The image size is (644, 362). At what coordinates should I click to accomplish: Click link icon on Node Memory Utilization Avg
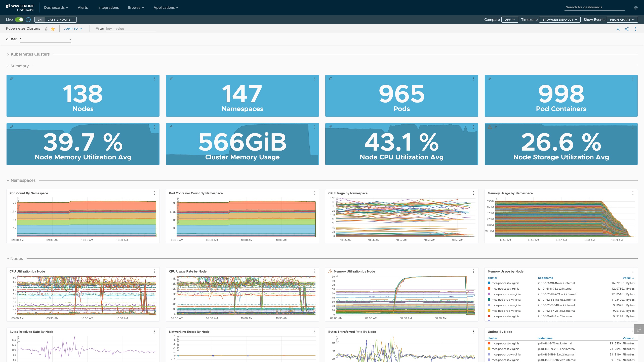12,127
